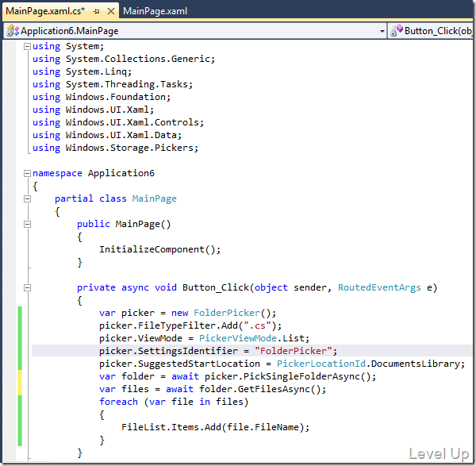Collapse the namespace Application6 block
The height and width of the screenshot is (466, 476).
27,173
